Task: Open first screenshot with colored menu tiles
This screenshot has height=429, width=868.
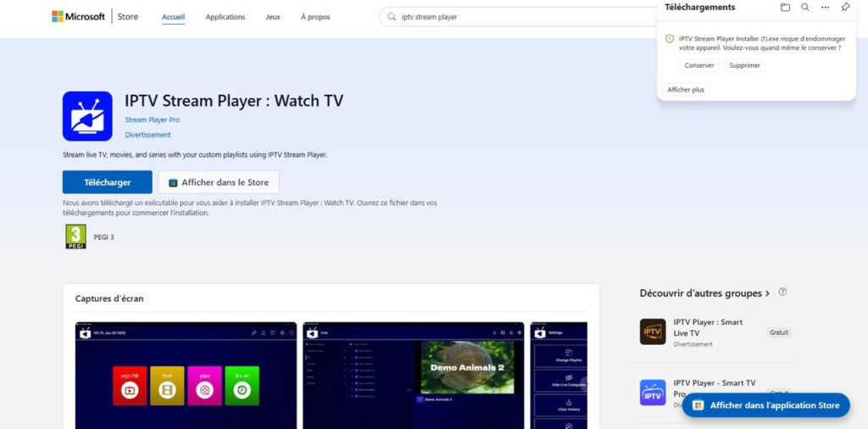Action: coord(186,376)
